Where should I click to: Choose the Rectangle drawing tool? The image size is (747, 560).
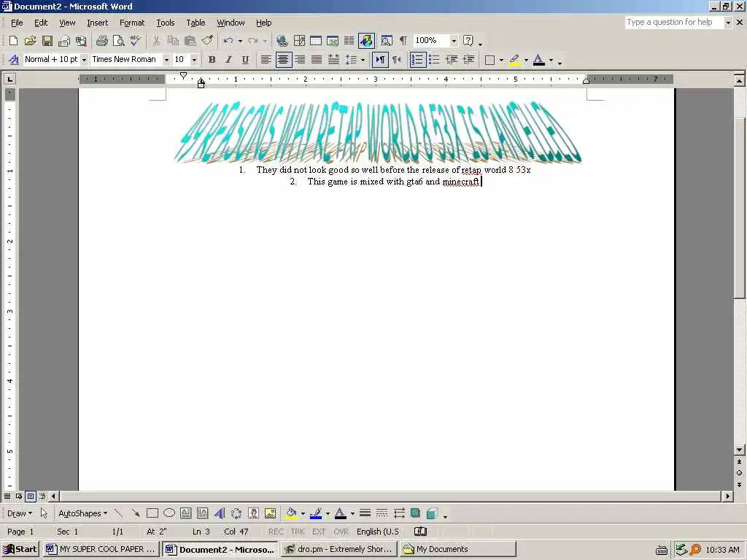pyautogui.click(x=152, y=513)
